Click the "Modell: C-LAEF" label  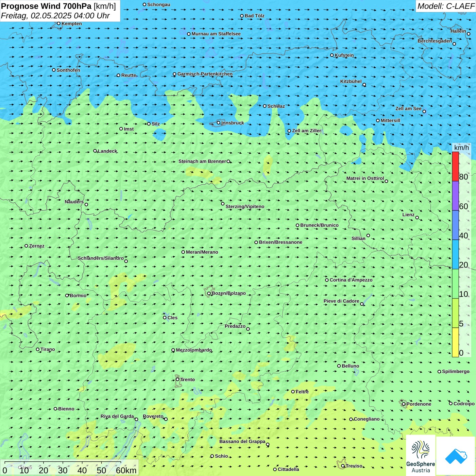(x=446, y=6)
